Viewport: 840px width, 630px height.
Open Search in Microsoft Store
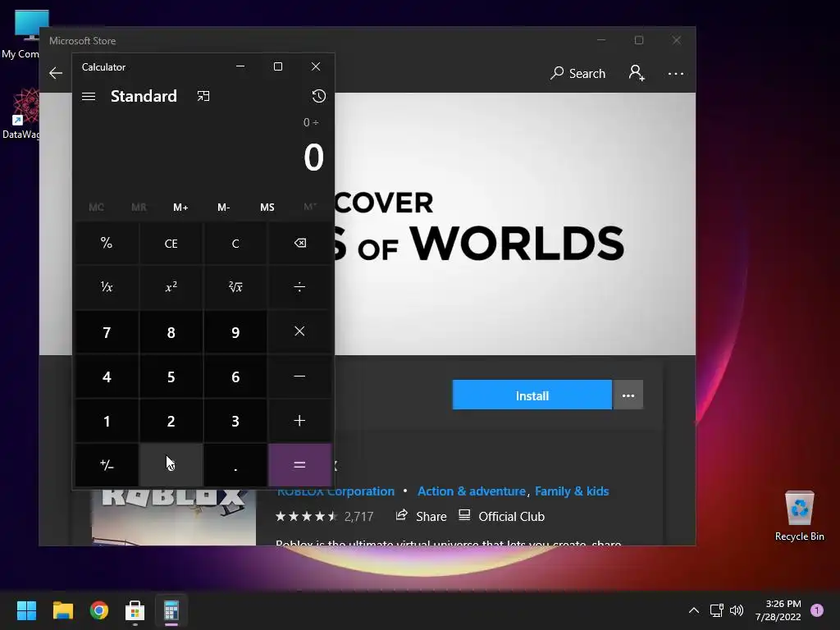point(577,73)
